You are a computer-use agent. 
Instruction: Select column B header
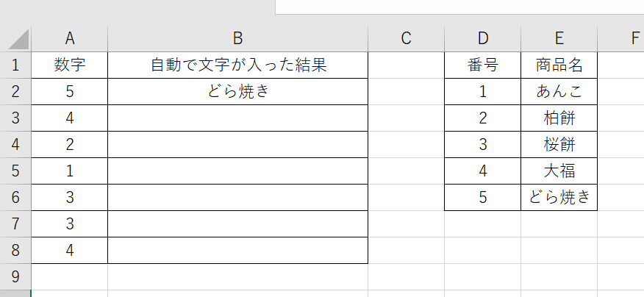tap(237, 39)
